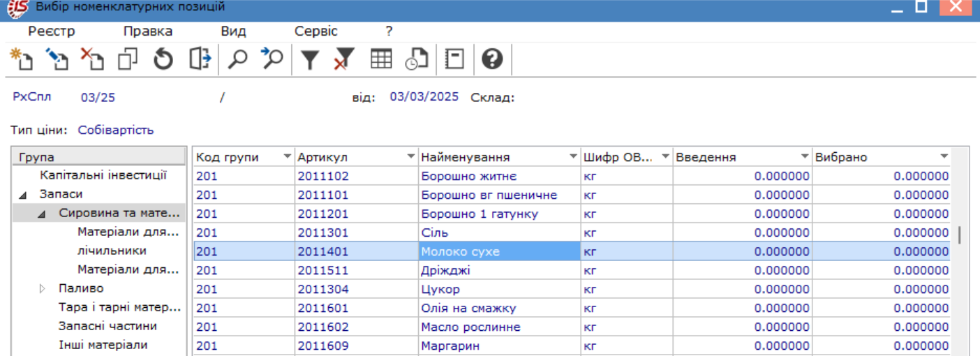Select the лічильники tree item
The height and width of the screenshot is (356, 980).
coord(112,250)
